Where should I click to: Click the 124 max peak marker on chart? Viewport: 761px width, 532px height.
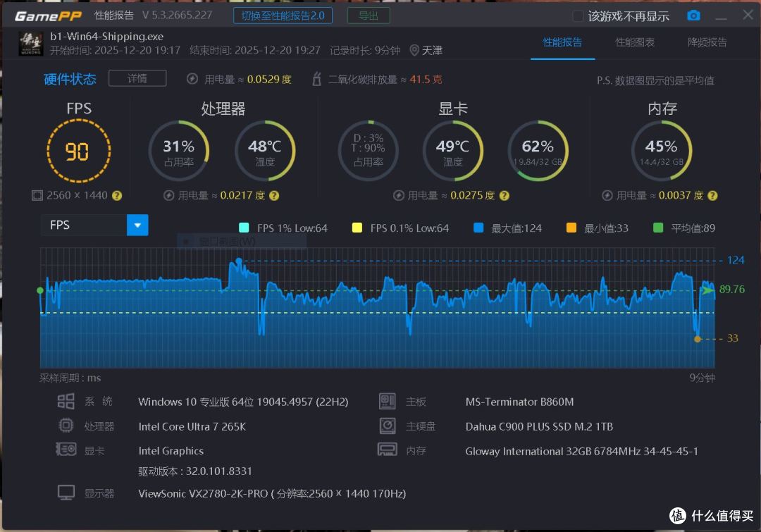coord(238,261)
